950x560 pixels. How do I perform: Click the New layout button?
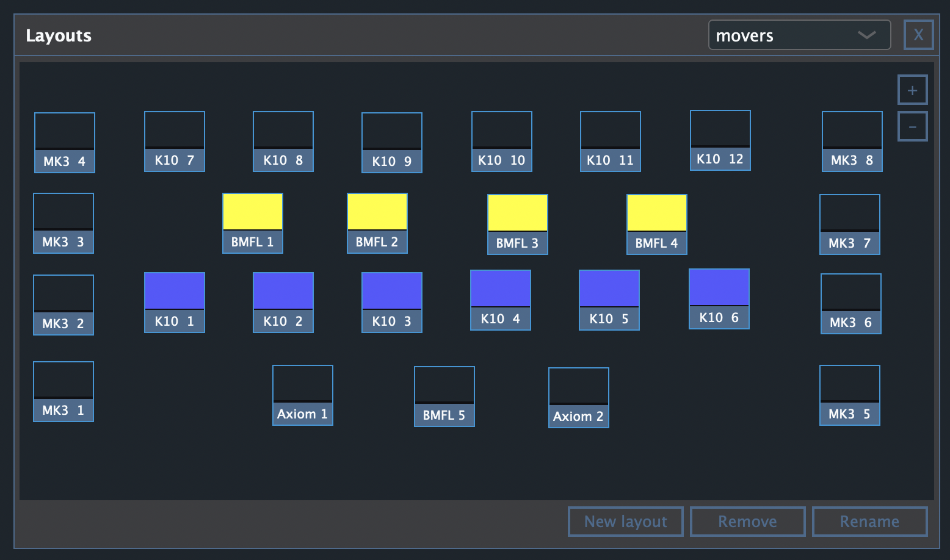click(625, 522)
